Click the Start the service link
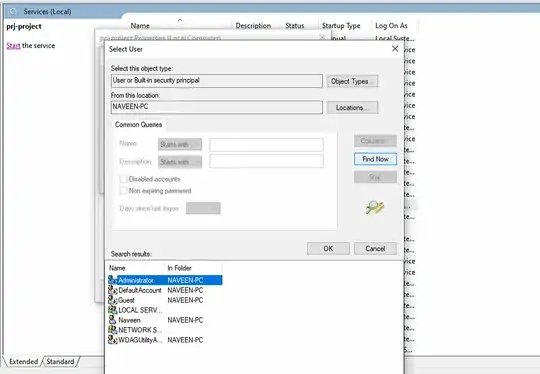The width and height of the screenshot is (540, 374). [x=13, y=45]
